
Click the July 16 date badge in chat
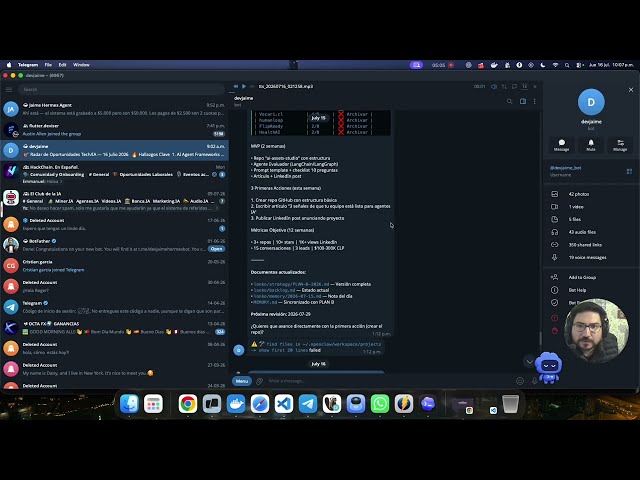coord(318,364)
